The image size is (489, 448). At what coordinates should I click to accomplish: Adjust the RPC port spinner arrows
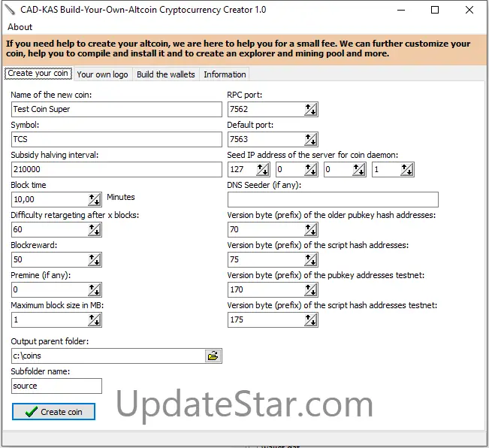tap(311, 109)
